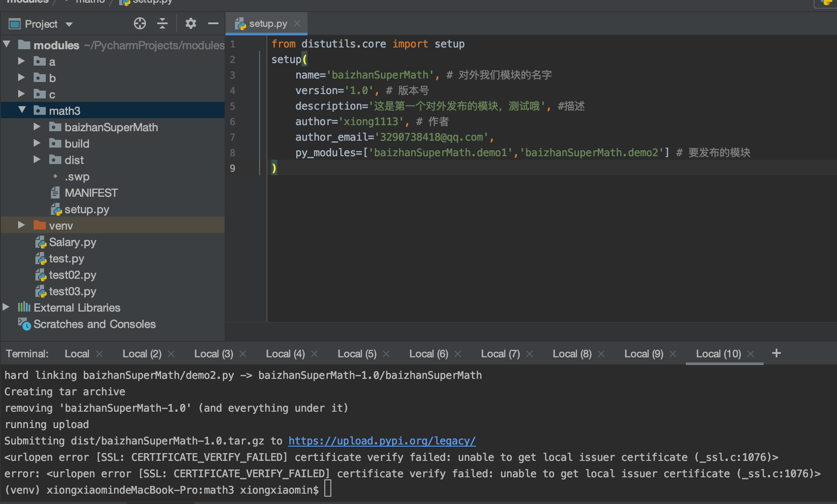Collapse the math3 folder
837x504 pixels.
click(x=22, y=110)
